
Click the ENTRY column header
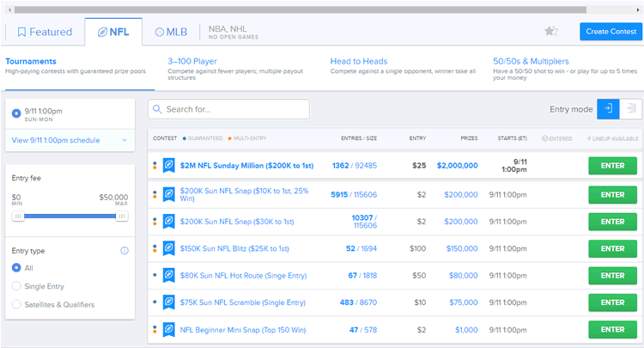417,138
